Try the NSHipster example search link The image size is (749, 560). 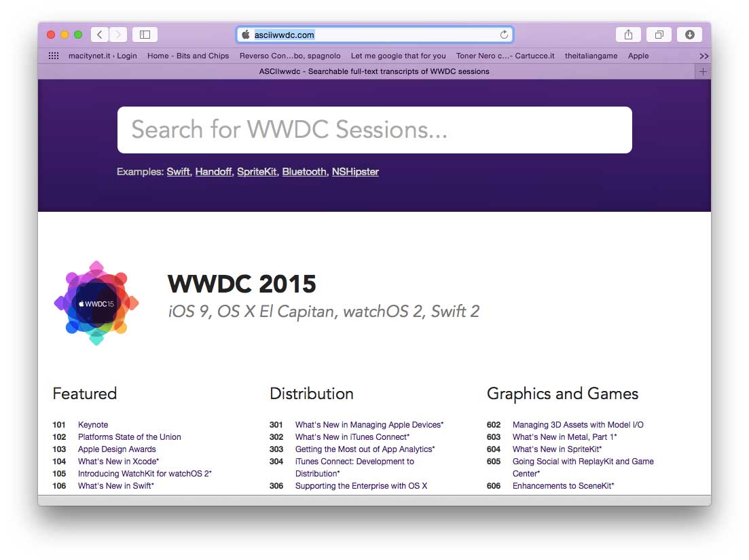[x=355, y=171]
